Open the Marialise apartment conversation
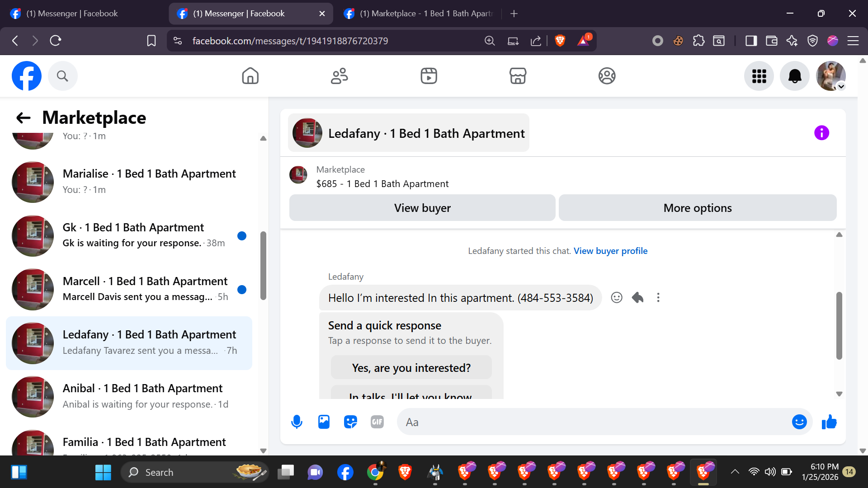The width and height of the screenshot is (868, 488). click(129, 182)
